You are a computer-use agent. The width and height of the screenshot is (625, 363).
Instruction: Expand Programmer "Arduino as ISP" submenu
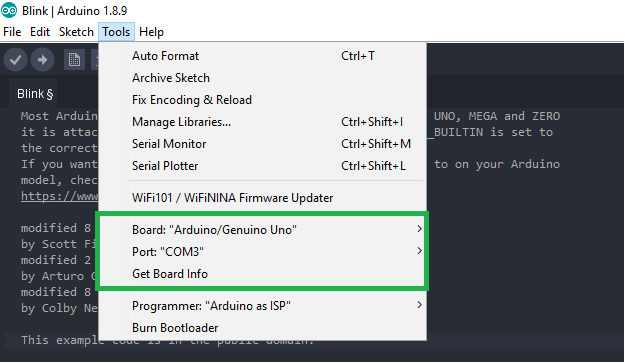point(263,306)
